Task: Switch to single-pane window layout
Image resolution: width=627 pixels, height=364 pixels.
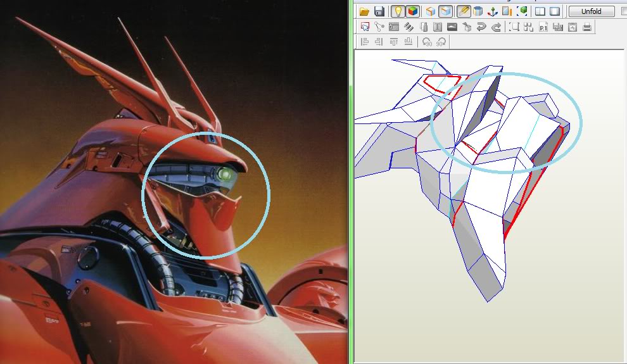Action: [555, 11]
